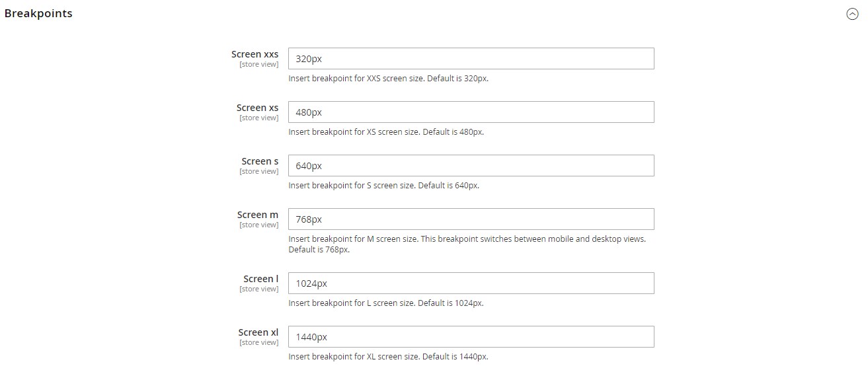Viewport: 868px width, 374px height.
Task: Focus the Screen xxs input field
Action: [471, 59]
